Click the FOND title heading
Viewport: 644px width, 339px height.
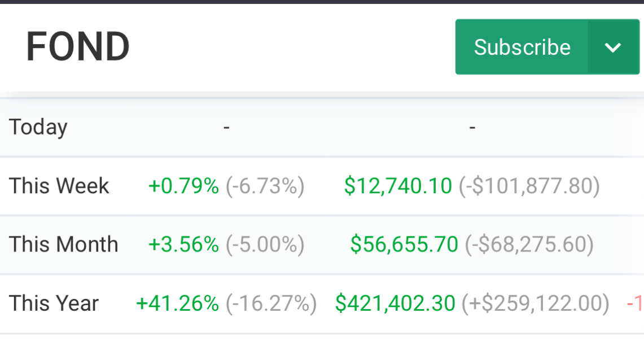click(78, 47)
